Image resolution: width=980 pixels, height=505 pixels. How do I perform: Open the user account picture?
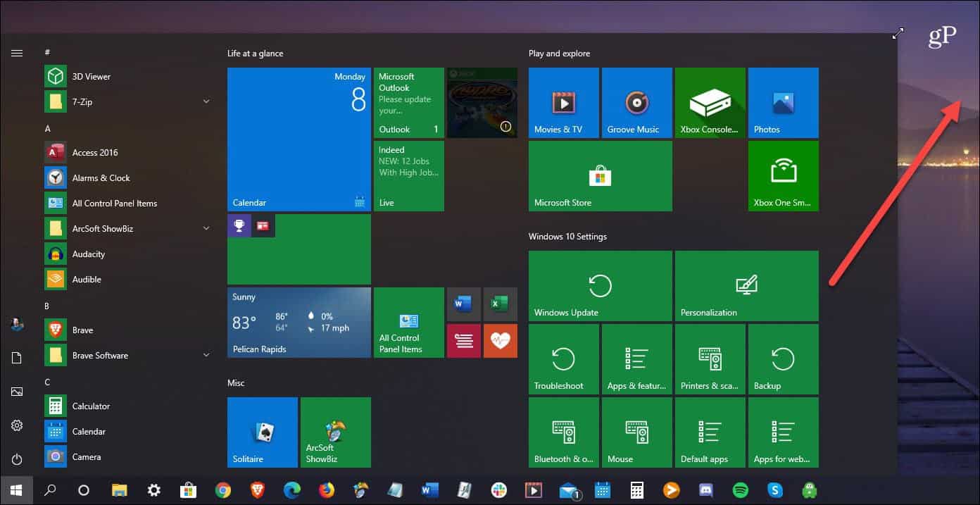click(x=17, y=324)
